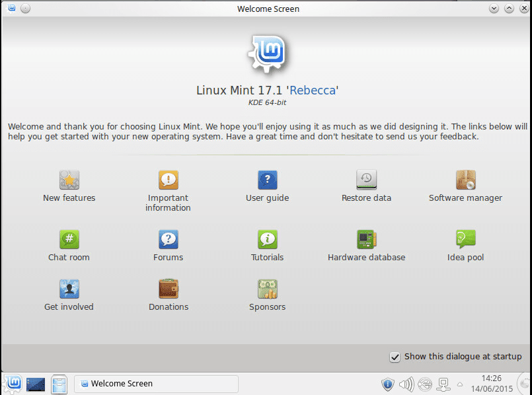
Task: Open Tutorials
Action: (267, 238)
